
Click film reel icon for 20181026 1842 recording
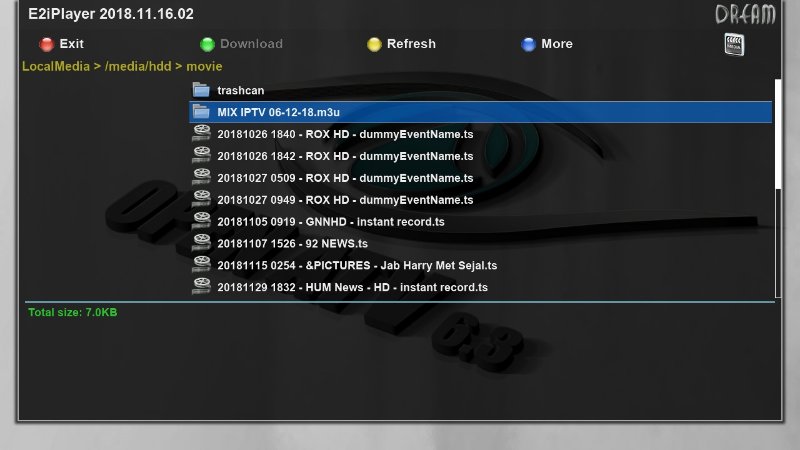click(x=202, y=155)
